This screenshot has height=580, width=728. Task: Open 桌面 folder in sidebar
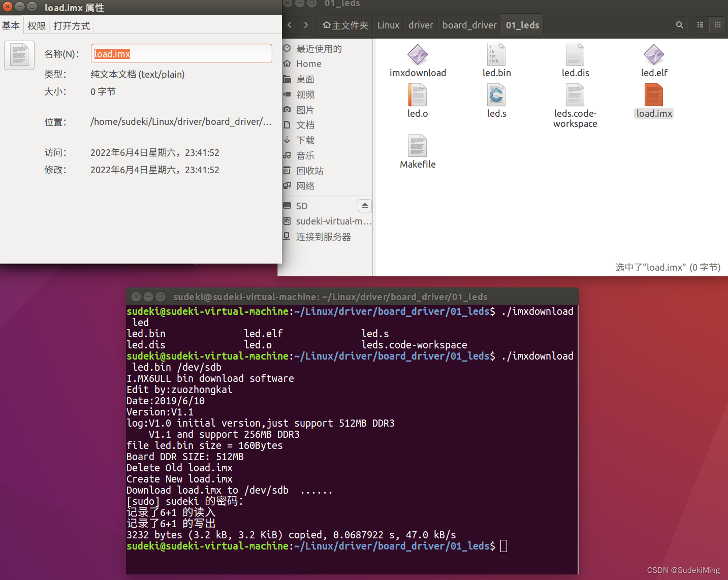(x=305, y=79)
